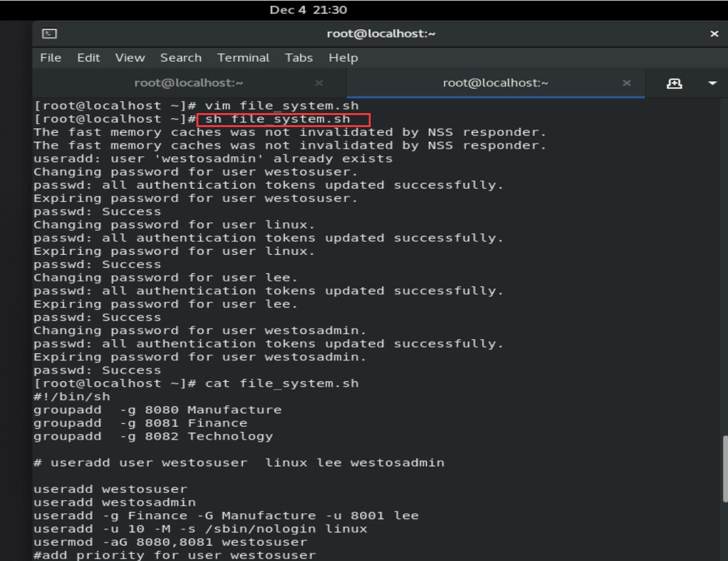Click the '#!/bin/sh' shebang line
728x561 pixels.
tap(72, 396)
